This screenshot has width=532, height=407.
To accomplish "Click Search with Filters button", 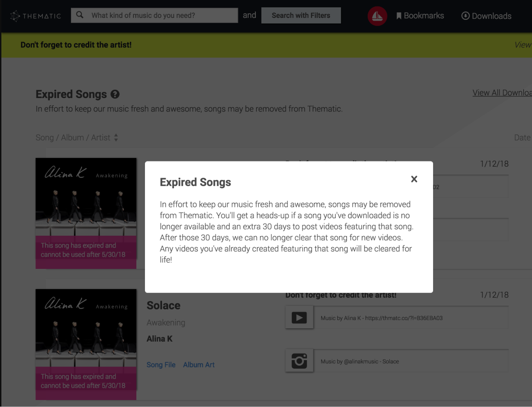I will coord(301,16).
